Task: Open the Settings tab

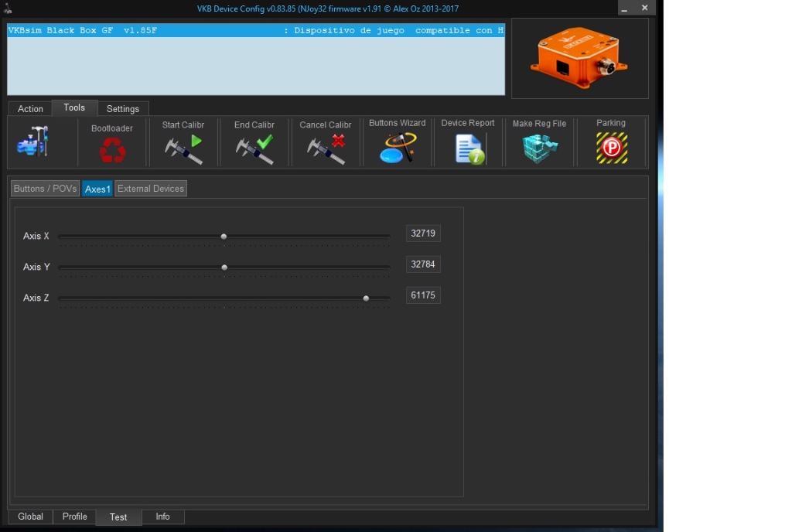Action: point(123,109)
